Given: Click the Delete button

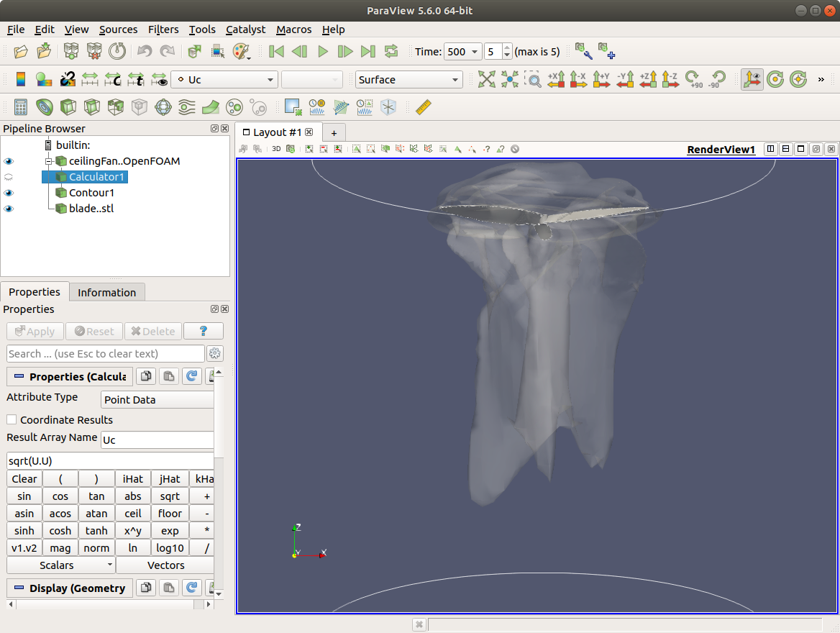Looking at the screenshot, I should pos(153,331).
